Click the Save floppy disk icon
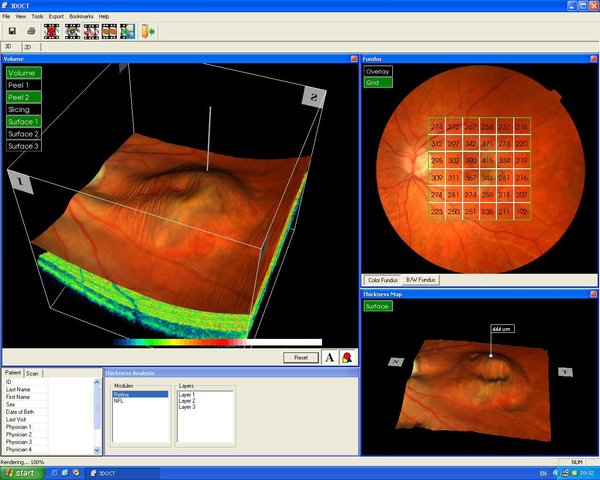The image size is (600, 480). point(12,31)
